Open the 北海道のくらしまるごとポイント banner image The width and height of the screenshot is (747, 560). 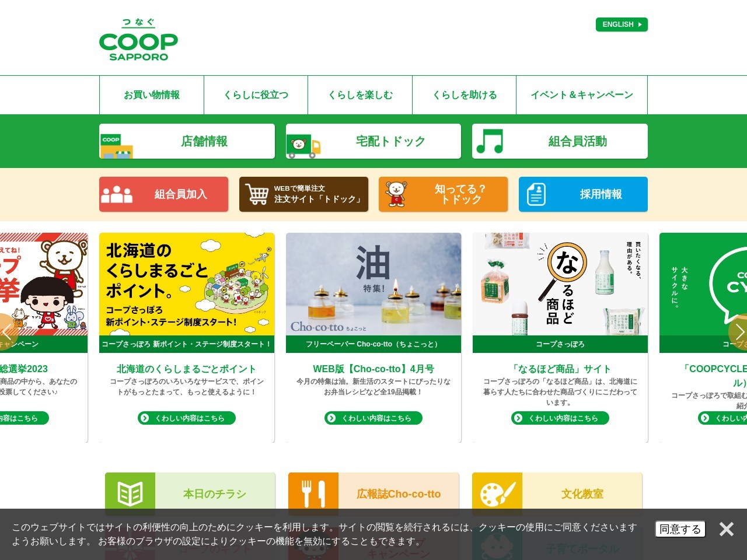pyautogui.click(x=187, y=285)
